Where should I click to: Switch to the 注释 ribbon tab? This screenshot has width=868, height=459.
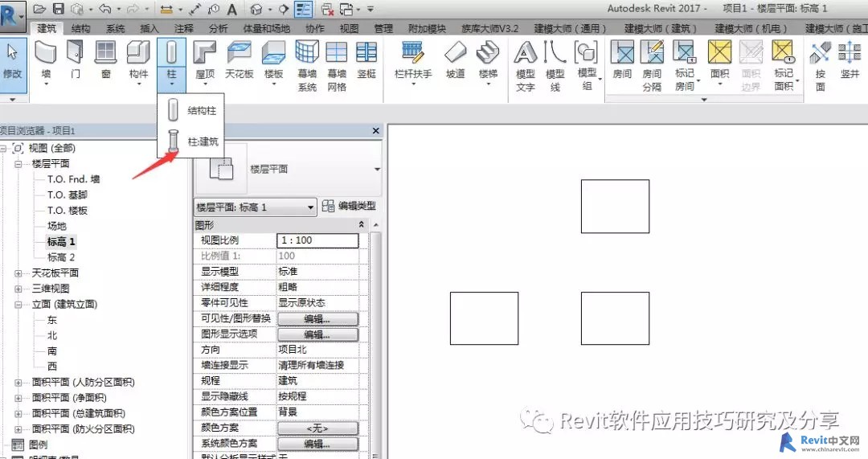pos(184,28)
